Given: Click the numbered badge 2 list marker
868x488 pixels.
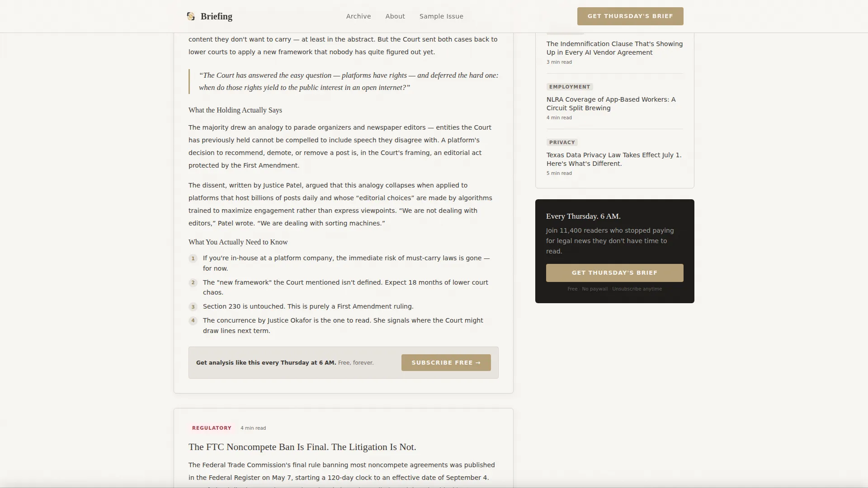Looking at the screenshot, I should click(x=193, y=283).
